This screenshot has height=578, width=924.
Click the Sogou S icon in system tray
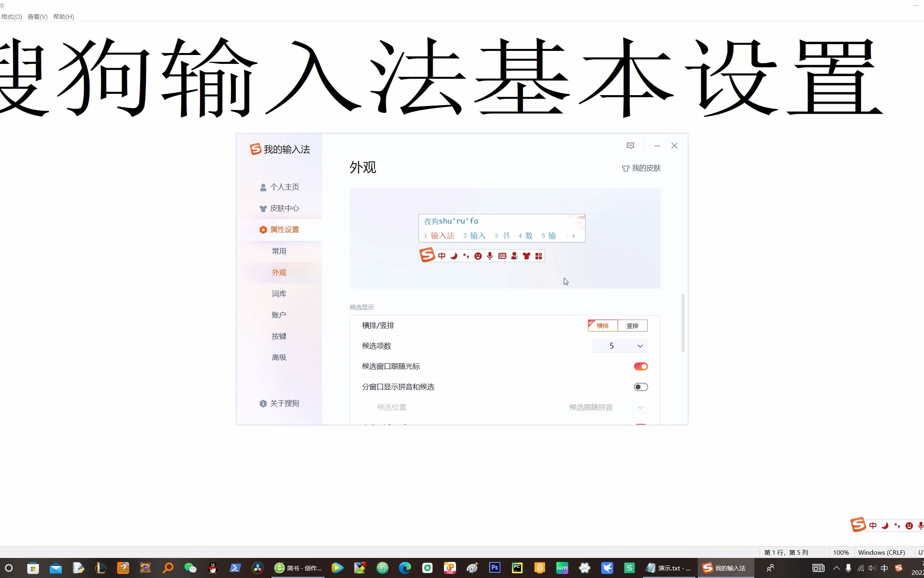click(x=899, y=568)
